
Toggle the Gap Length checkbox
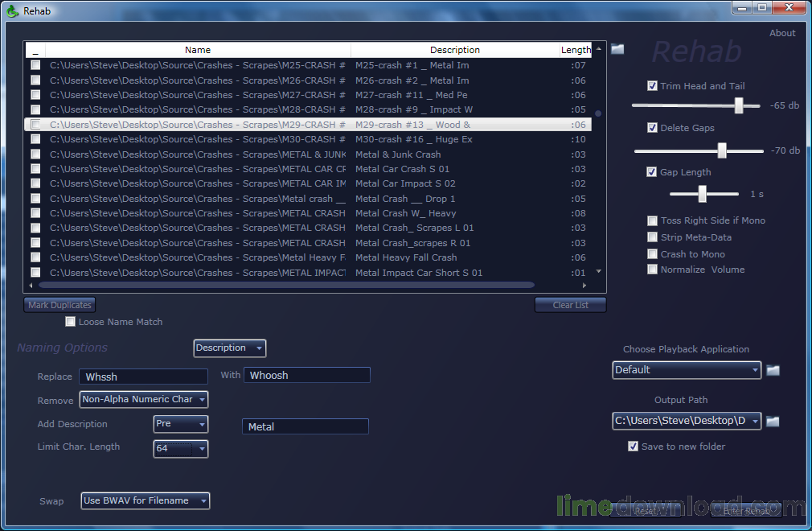pyautogui.click(x=652, y=172)
